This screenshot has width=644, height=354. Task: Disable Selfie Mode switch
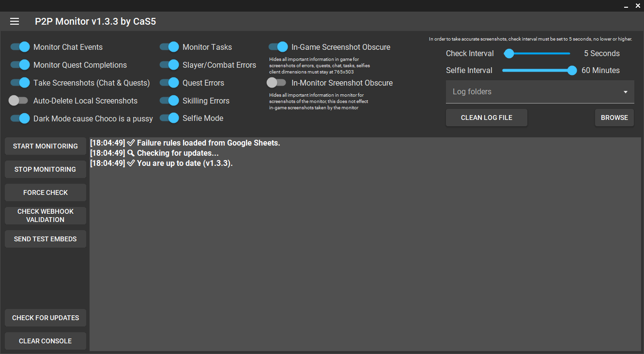[x=169, y=118]
